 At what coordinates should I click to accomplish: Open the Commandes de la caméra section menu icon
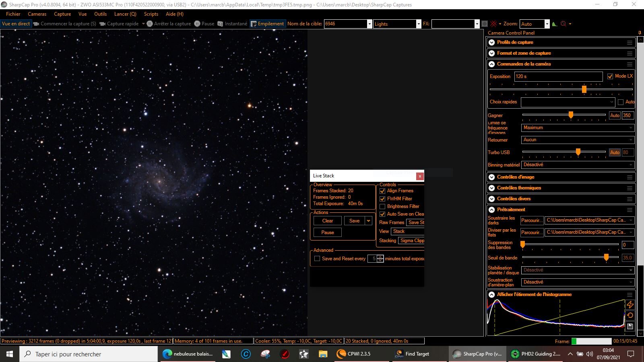click(630, 64)
